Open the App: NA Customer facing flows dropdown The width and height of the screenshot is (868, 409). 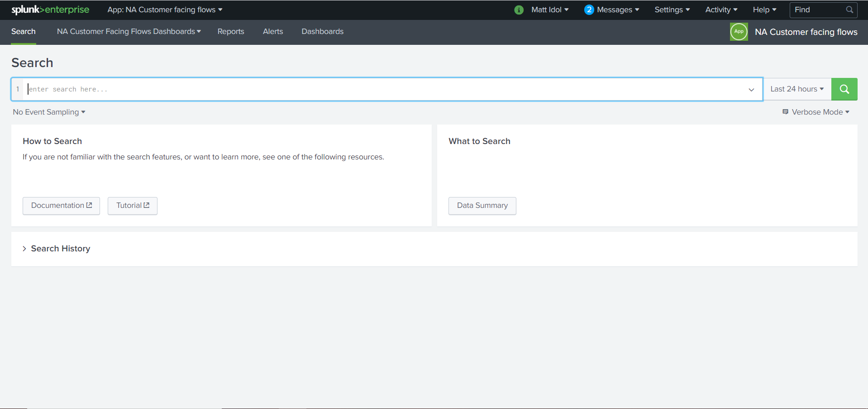(165, 10)
